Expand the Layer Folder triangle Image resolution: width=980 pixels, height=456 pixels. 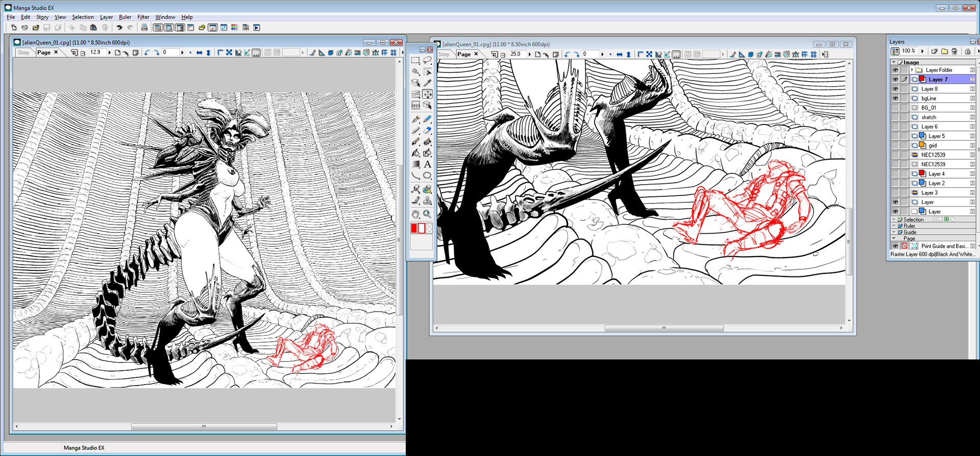[912, 70]
